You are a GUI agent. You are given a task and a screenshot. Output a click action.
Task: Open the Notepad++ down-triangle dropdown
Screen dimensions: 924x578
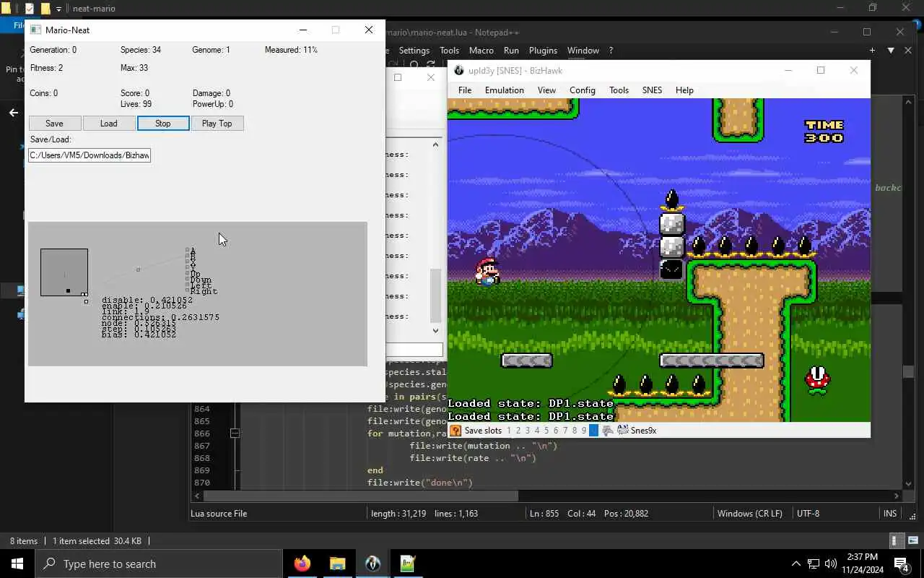[890, 51]
